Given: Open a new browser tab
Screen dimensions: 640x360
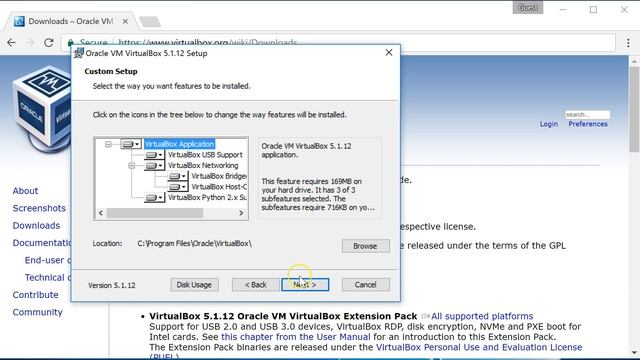Looking at the screenshot, I should (x=149, y=22).
